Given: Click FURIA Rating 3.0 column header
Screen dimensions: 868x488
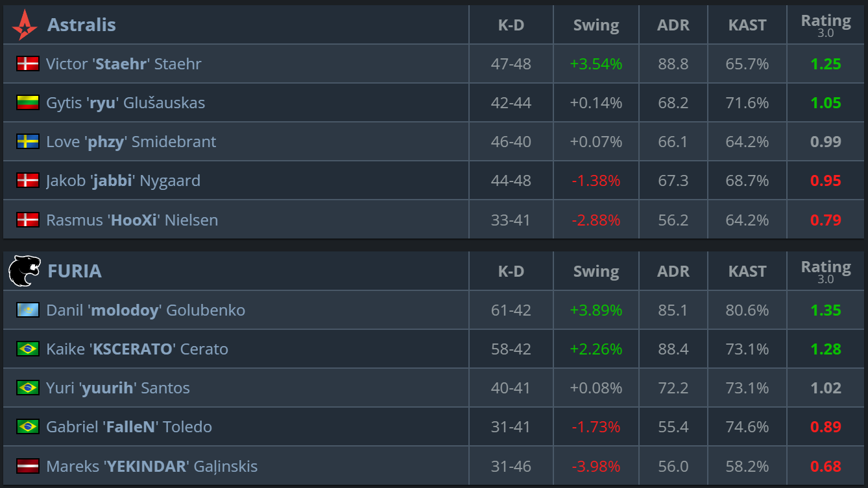Looking at the screenshot, I should point(826,271).
